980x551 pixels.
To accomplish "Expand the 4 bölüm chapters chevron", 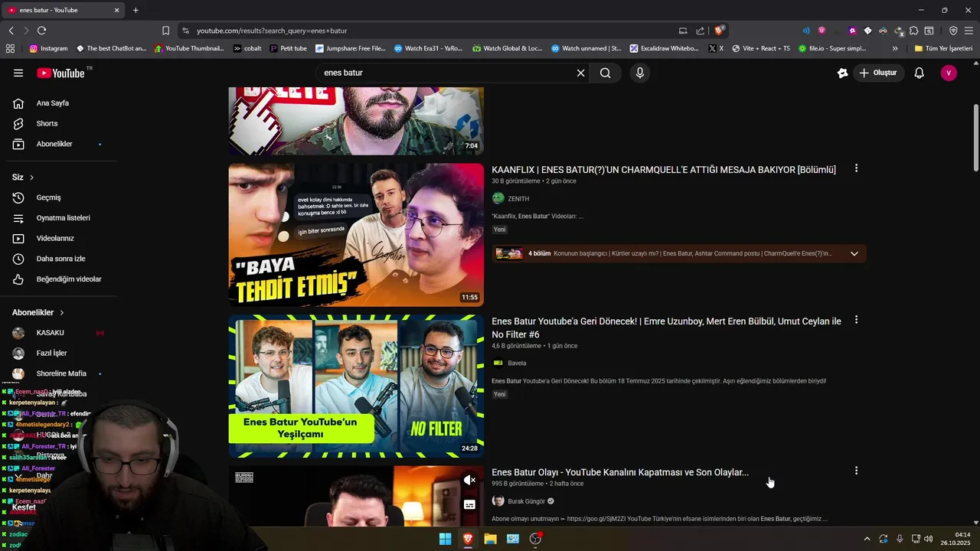I will coord(854,253).
